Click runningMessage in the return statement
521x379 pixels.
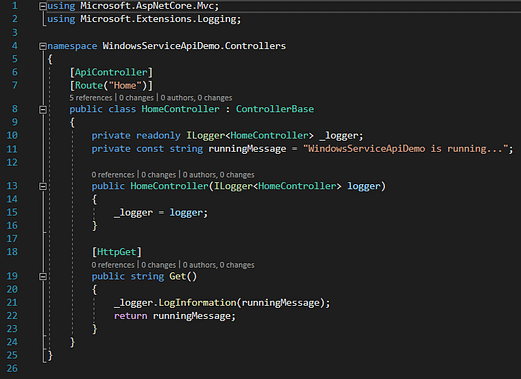click(x=191, y=316)
